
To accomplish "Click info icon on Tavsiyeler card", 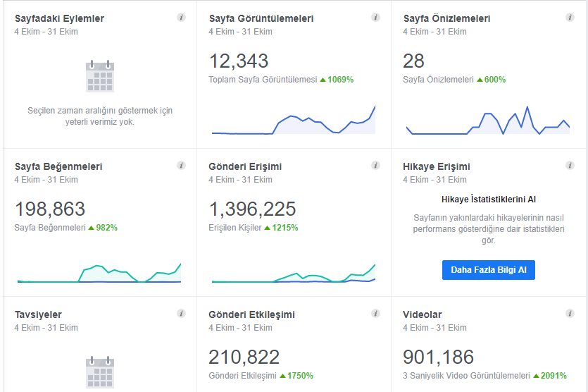I will click(x=181, y=313).
